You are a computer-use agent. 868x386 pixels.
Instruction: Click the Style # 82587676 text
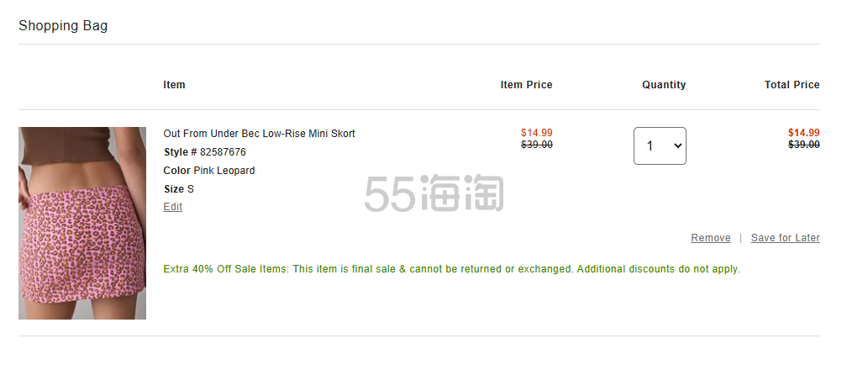(204, 152)
